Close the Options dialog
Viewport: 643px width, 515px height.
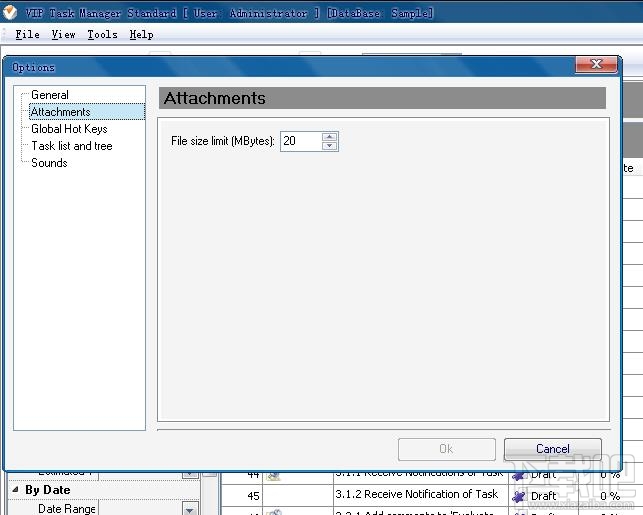tap(596, 64)
